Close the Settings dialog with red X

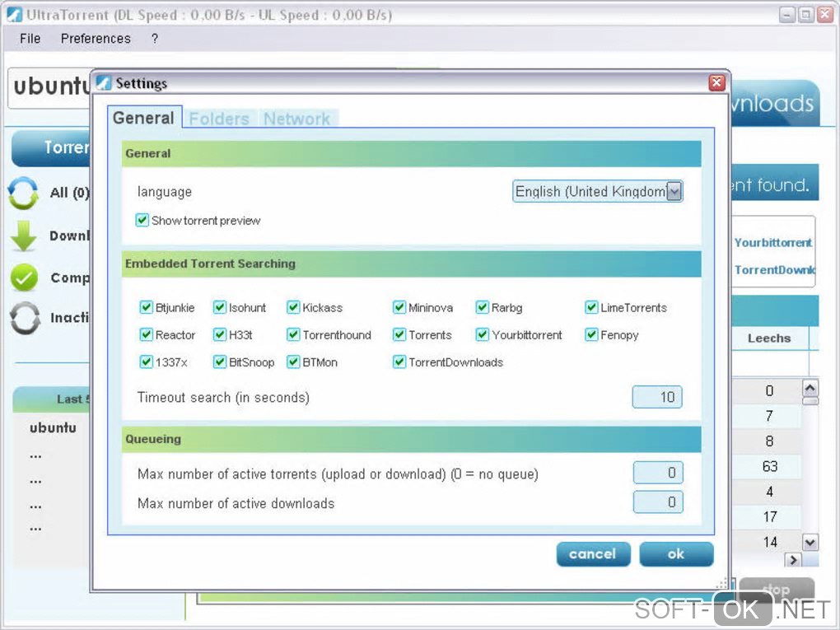pos(716,82)
